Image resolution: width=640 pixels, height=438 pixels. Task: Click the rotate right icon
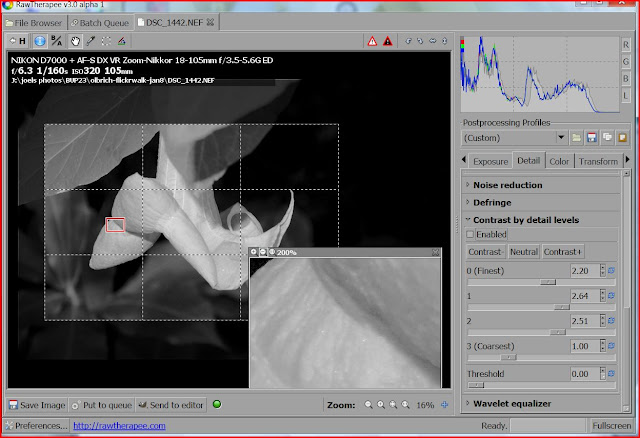pyautogui.click(x=420, y=41)
